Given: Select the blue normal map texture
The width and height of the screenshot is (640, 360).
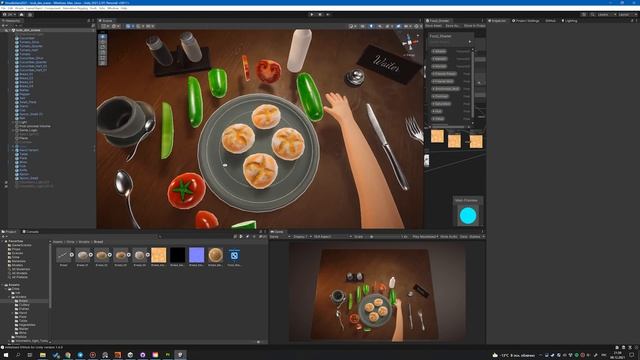Looking at the screenshot, I should pos(196,255).
